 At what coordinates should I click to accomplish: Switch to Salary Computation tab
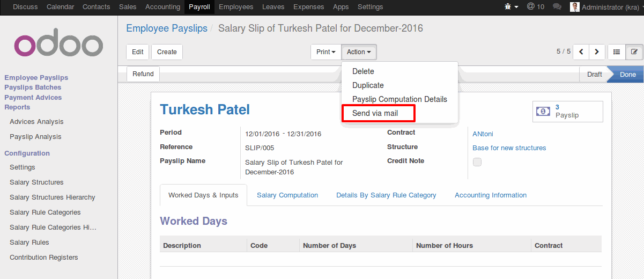click(287, 195)
